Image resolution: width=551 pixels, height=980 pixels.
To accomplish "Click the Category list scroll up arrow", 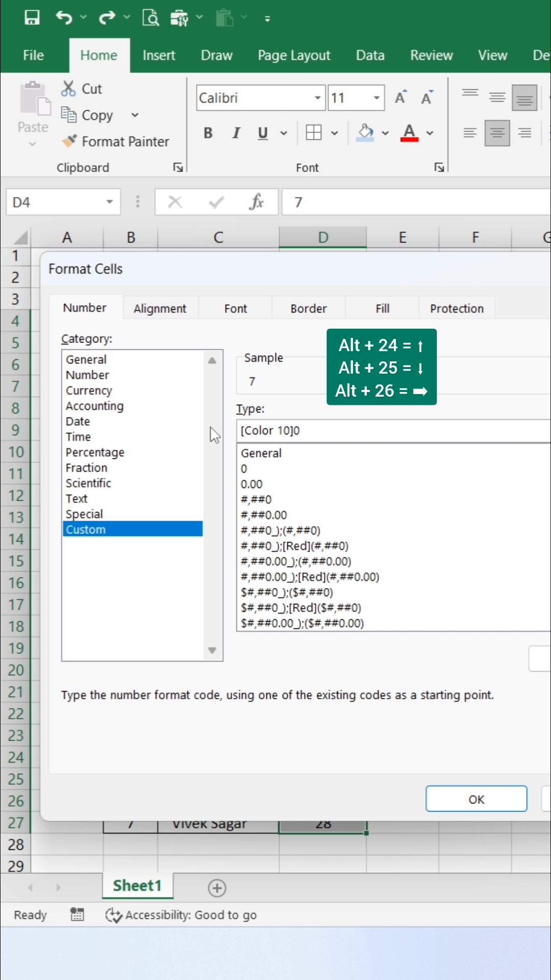I will point(212,360).
